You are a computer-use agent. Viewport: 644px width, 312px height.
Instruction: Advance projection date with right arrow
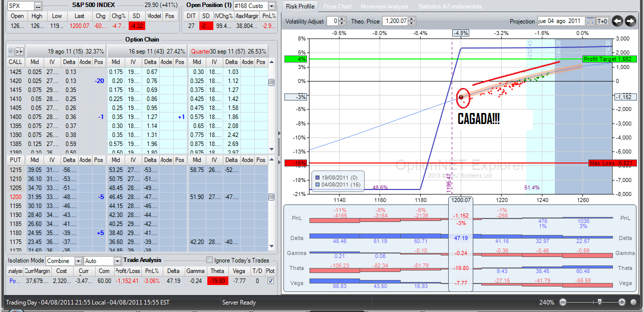(630, 21)
